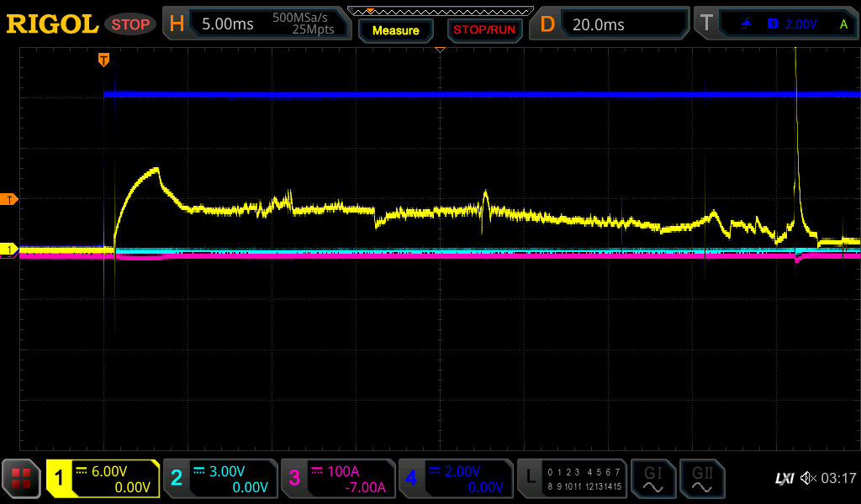
Task: Click the trigger rising edge icon
Action: [746, 24]
